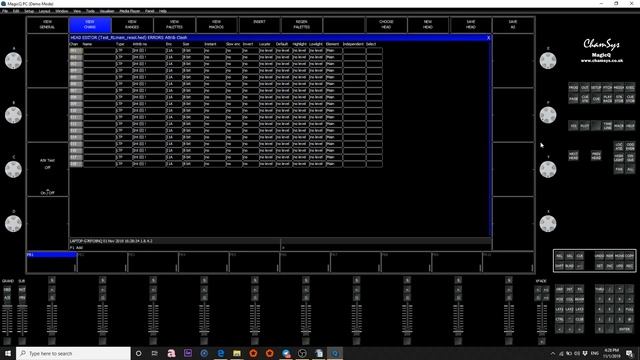Toggle the CTRL button

(560, 319)
